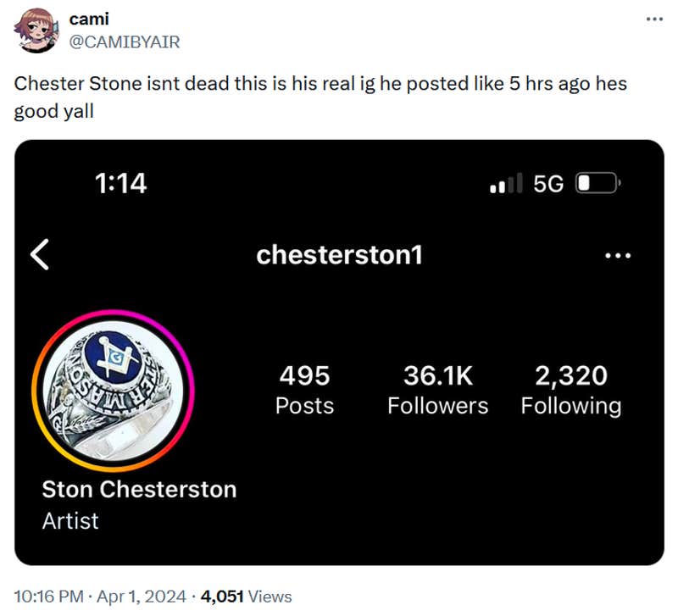Click the back arrow in the Instagram screenshot

click(x=39, y=255)
